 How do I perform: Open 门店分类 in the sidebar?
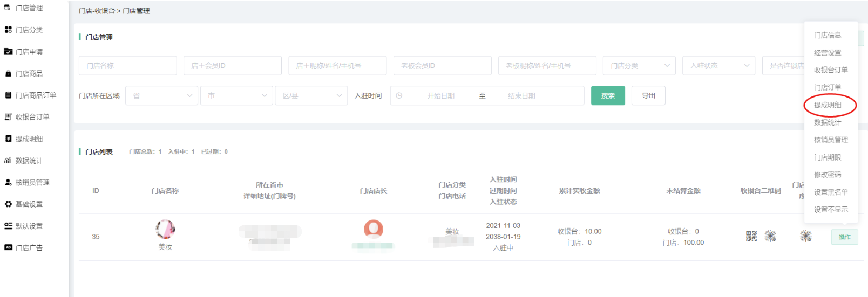click(29, 30)
